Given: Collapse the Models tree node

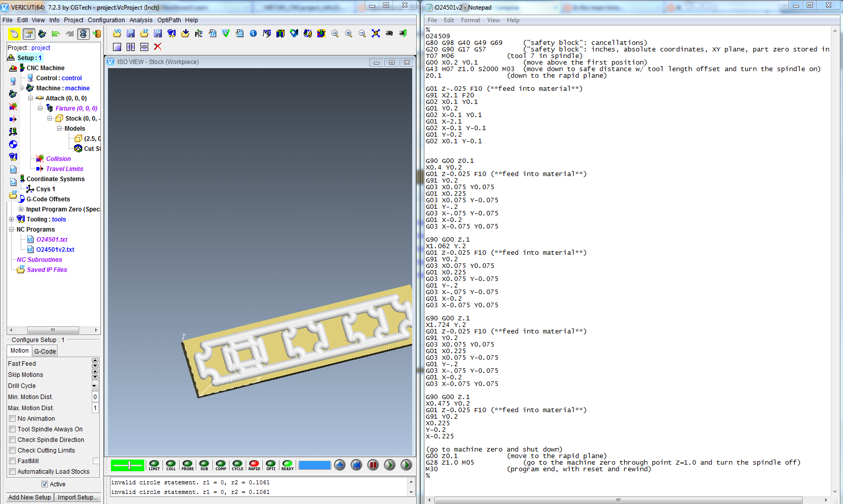Looking at the screenshot, I should point(60,129).
